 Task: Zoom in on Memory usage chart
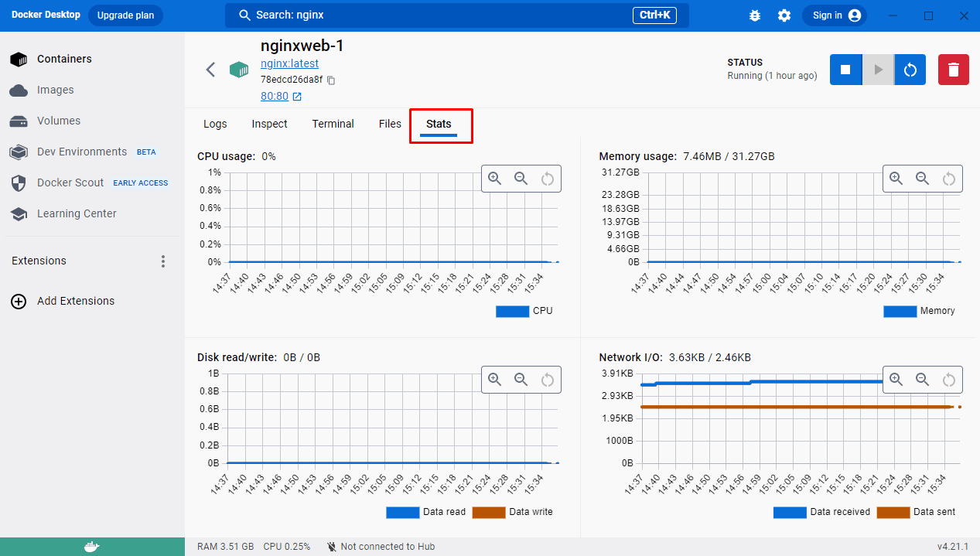click(896, 179)
